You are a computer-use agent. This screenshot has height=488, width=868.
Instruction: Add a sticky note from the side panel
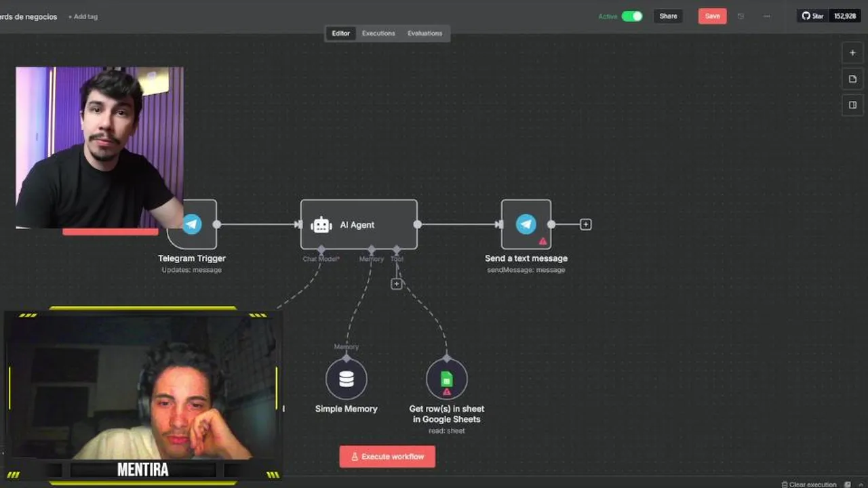click(852, 79)
